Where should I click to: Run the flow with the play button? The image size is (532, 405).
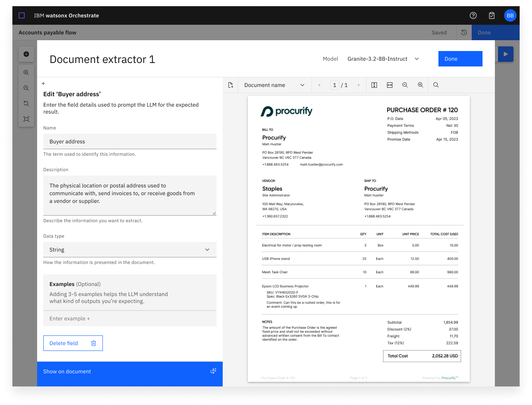(506, 54)
